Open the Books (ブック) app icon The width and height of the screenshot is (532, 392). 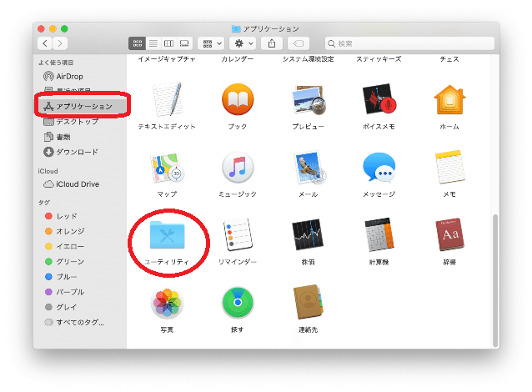tap(238, 99)
